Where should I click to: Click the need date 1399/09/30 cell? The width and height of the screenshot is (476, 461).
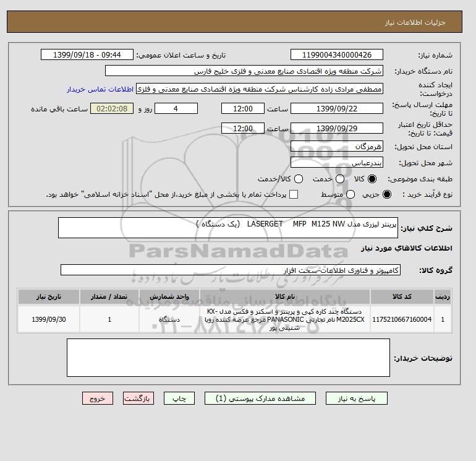click(x=49, y=319)
